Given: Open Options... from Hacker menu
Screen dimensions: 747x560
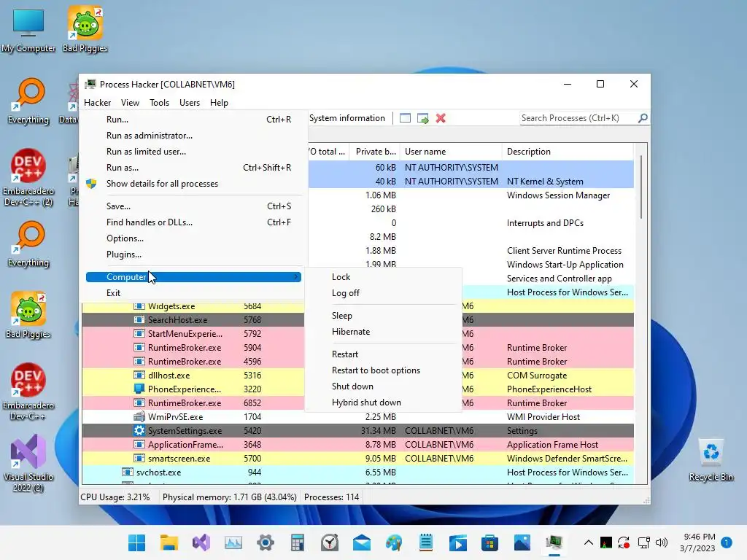Looking at the screenshot, I should 194,238.
